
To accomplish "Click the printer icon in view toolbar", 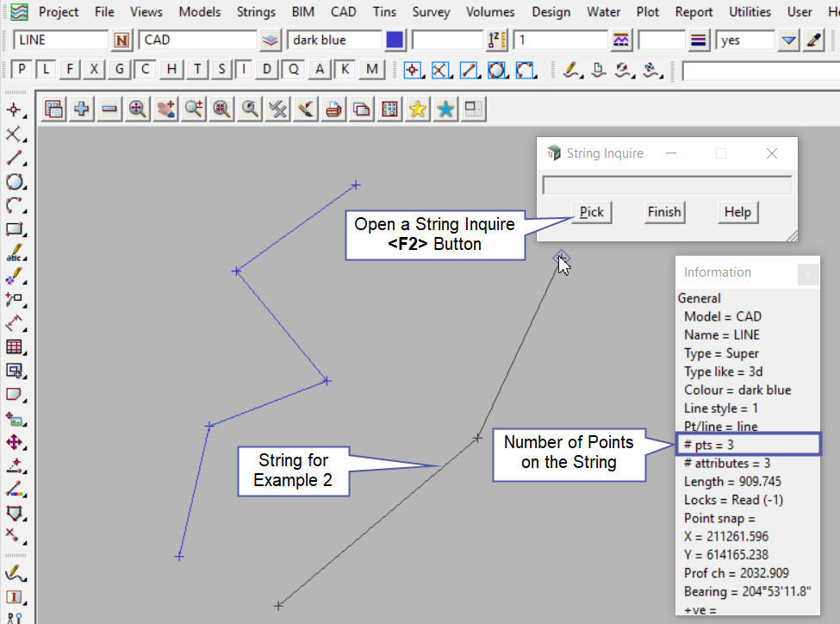I will coord(333,109).
